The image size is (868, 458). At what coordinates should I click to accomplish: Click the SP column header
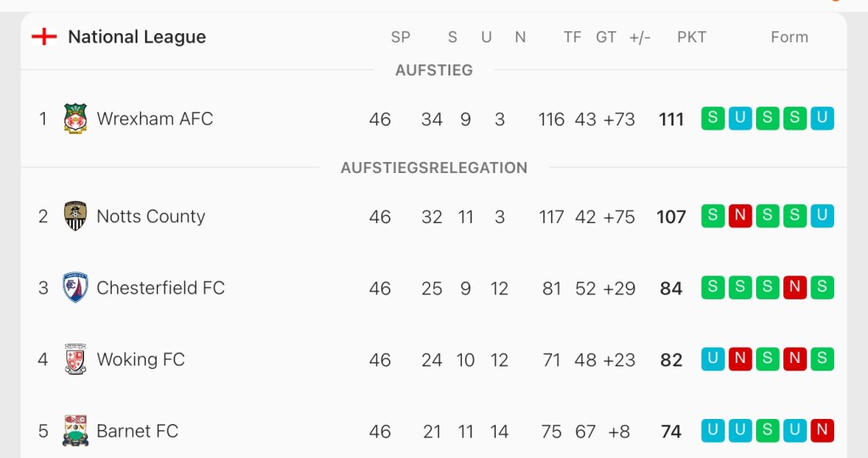[400, 37]
